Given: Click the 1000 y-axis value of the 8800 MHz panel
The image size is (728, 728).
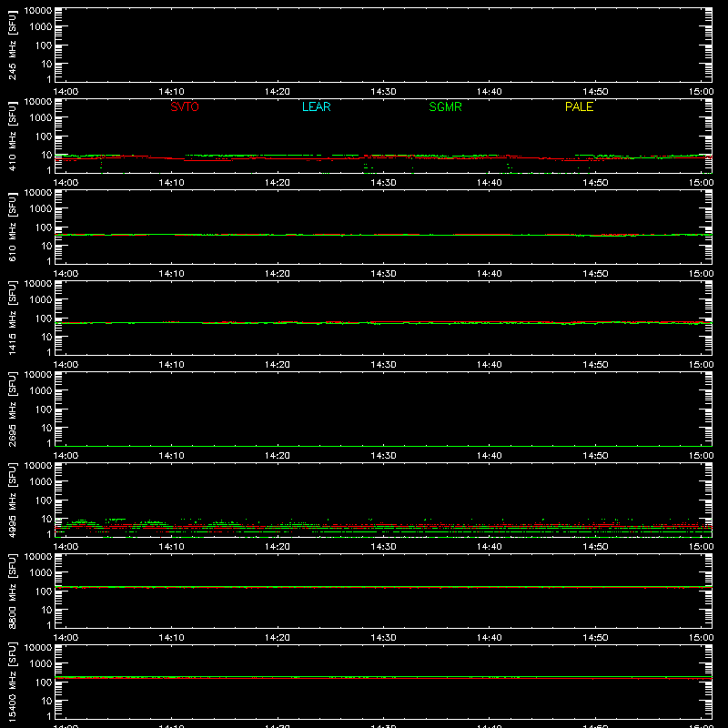Looking at the screenshot, I should 41,573.
